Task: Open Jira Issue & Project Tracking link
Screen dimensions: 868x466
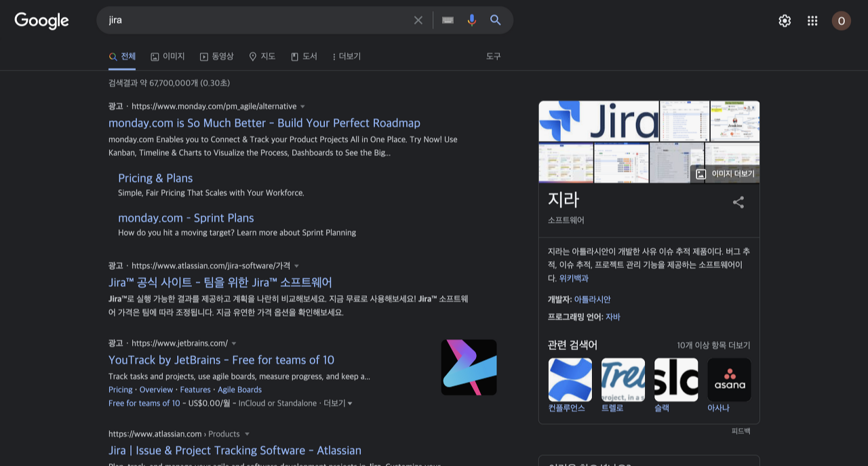Action: coord(235,450)
